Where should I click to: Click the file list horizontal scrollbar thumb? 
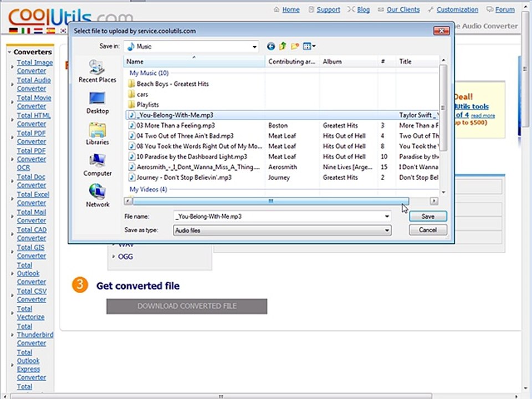(271, 201)
